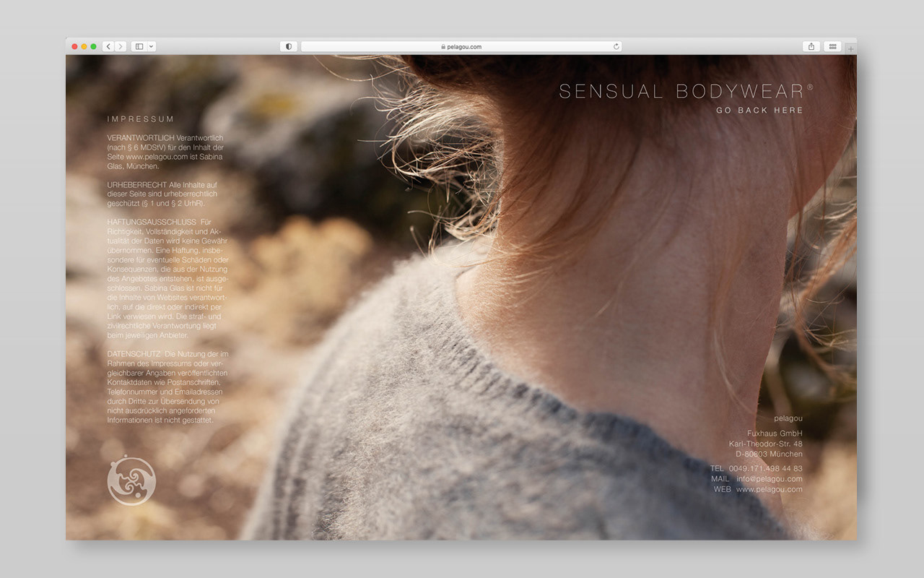
Task: Click the HAFTUNGSAUSSCHLUSS paragraph heading
Action: pyautogui.click(x=152, y=222)
